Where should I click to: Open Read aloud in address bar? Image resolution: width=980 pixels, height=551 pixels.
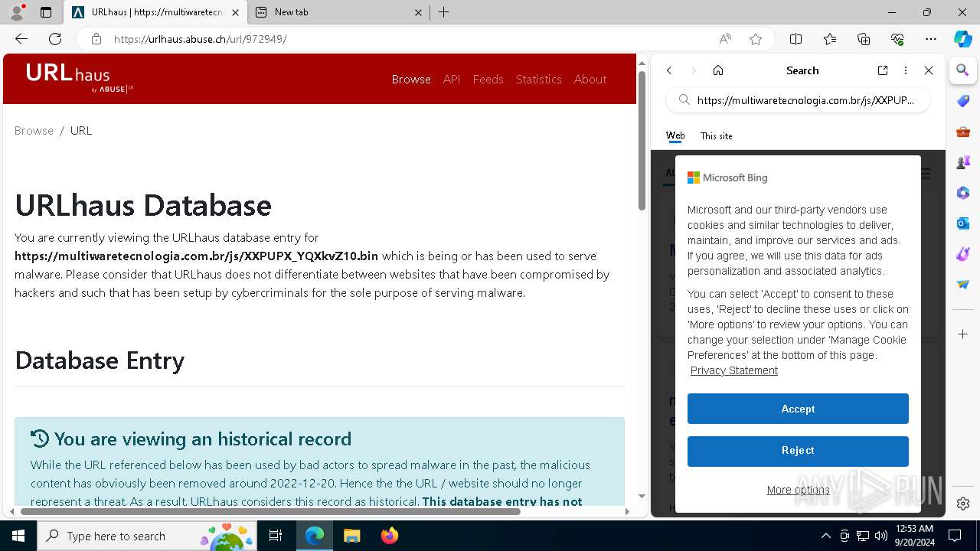tap(725, 39)
